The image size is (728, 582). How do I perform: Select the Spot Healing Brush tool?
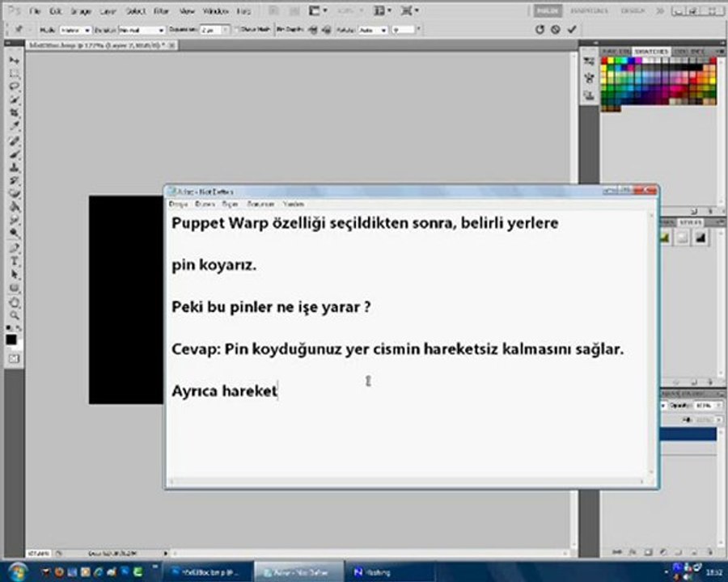click(14, 141)
